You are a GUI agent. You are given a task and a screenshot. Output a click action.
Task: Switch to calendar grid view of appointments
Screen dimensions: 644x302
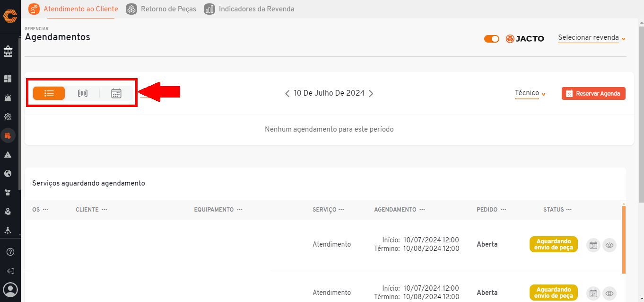(x=116, y=93)
